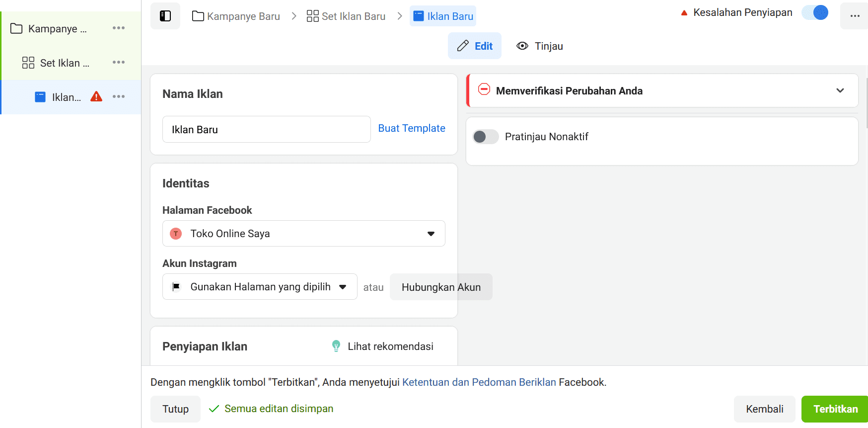Open more options for Iklan row
The width and height of the screenshot is (868, 428).
pos(119,96)
